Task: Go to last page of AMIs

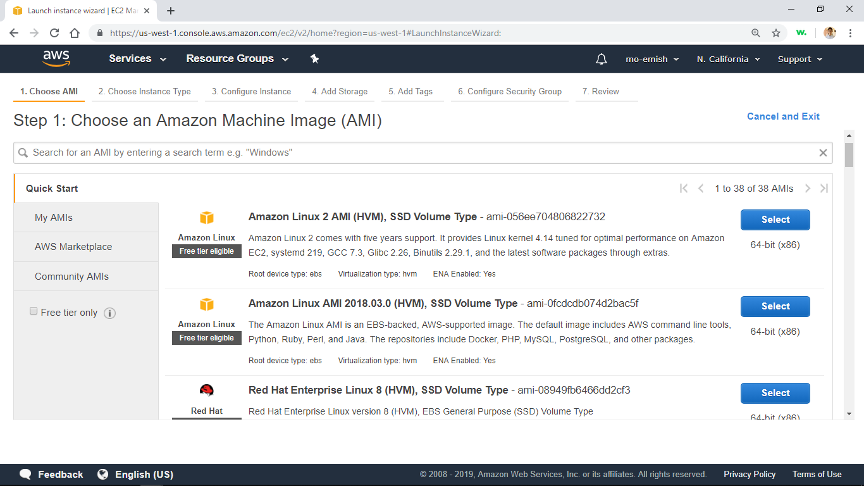Action: point(824,188)
